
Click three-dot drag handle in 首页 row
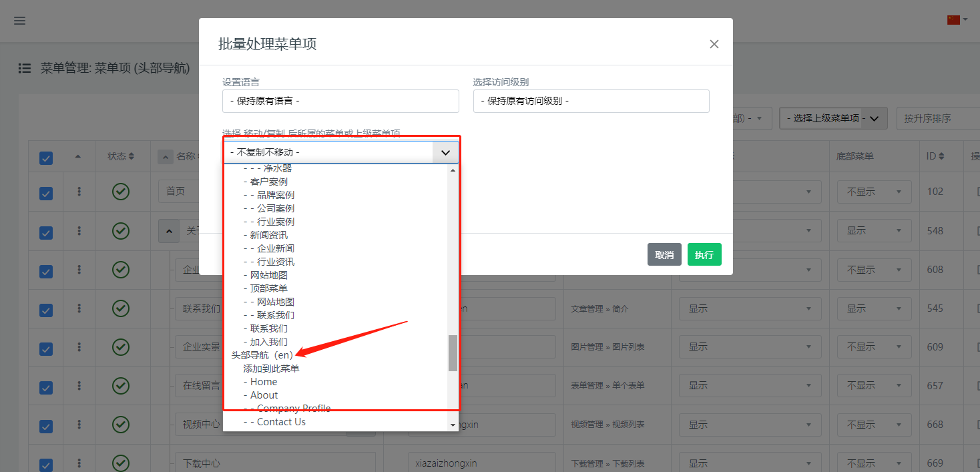coord(79,192)
